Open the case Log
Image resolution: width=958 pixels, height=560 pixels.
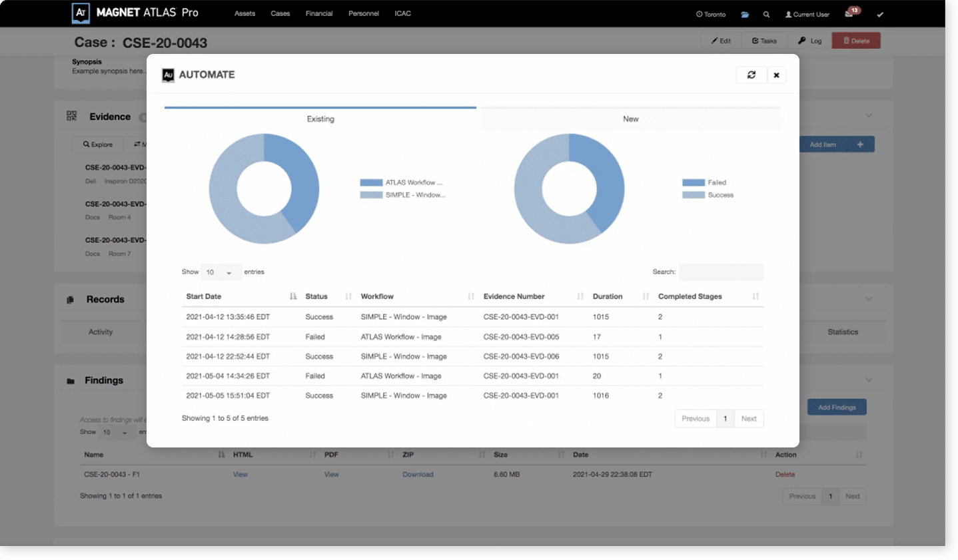tap(809, 41)
